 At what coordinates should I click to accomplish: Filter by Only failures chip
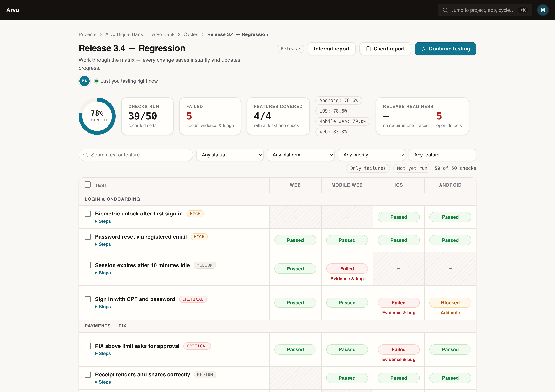click(368, 168)
